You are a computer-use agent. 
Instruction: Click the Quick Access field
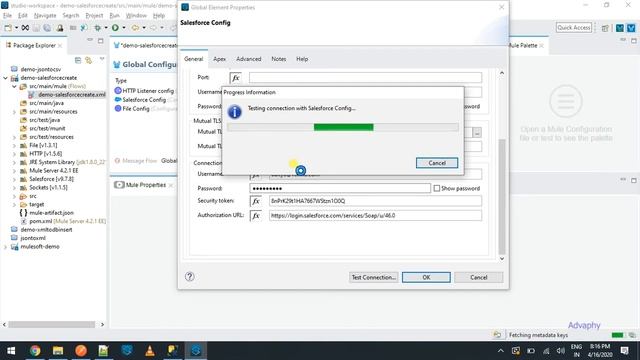pyautogui.click(x=573, y=28)
